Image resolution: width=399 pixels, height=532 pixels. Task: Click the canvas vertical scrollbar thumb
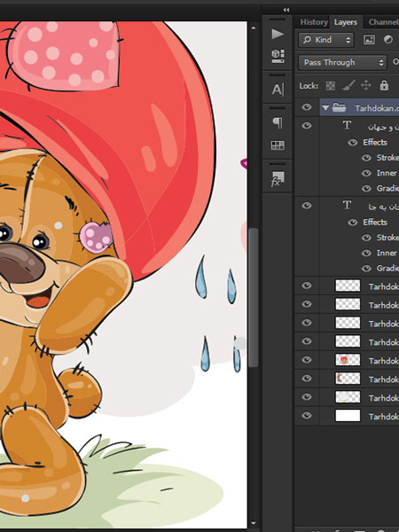253,297
